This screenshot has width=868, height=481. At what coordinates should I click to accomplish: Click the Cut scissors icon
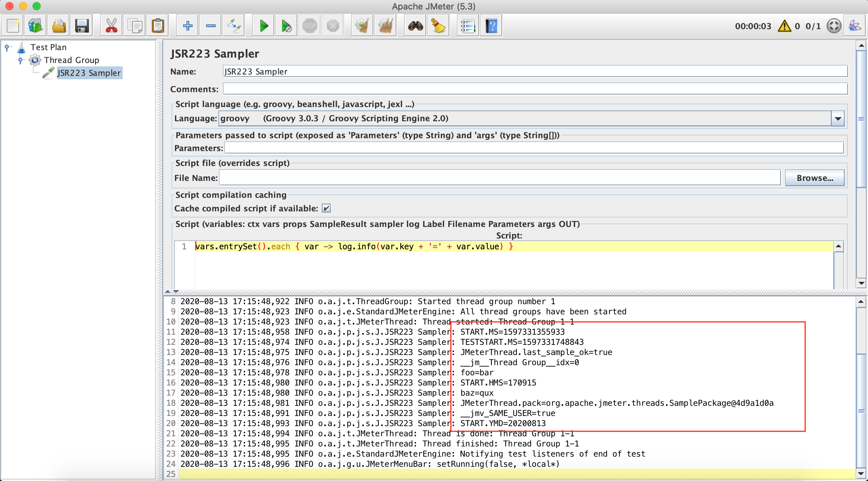[112, 26]
